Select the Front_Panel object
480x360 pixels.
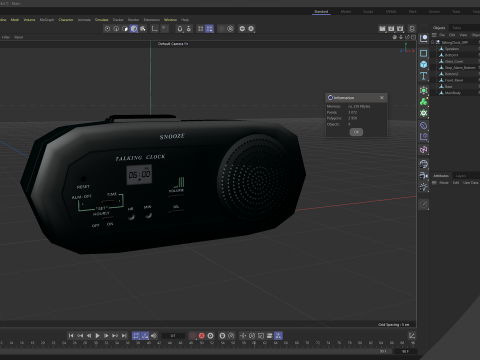[x=454, y=80]
